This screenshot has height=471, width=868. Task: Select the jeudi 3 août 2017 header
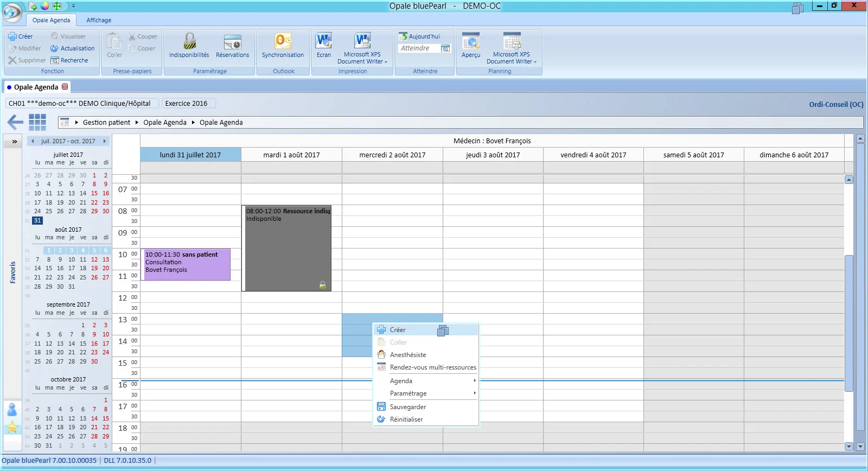pos(493,155)
